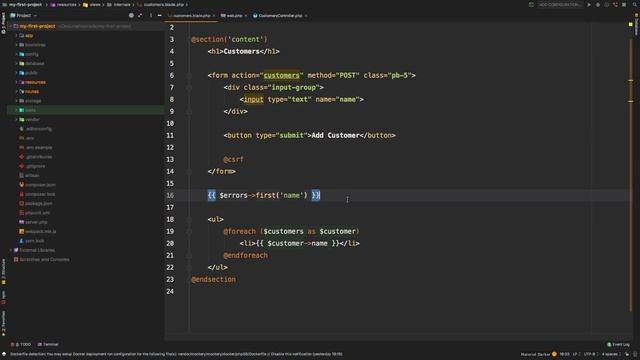Toggle the resources folder arrow

point(16,82)
